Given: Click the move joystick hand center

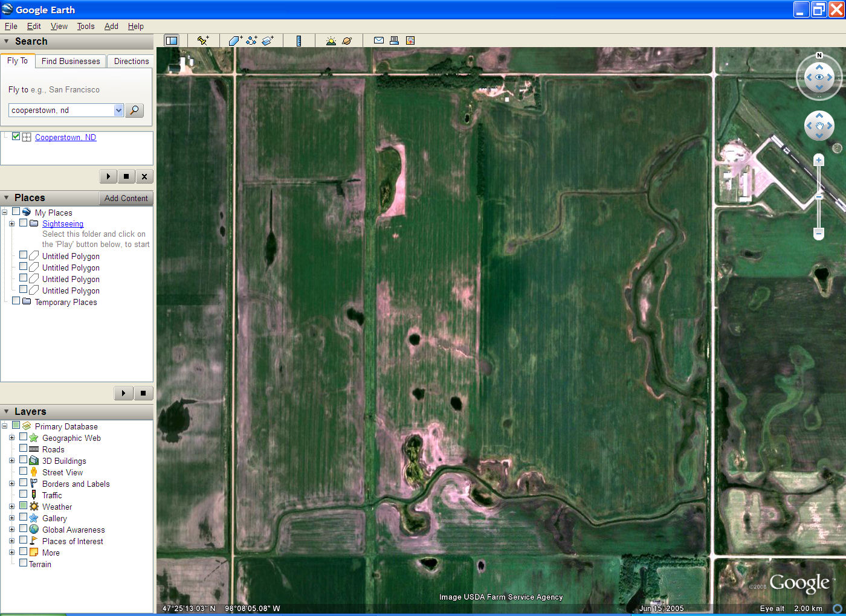Looking at the screenshot, I should 819,126.
